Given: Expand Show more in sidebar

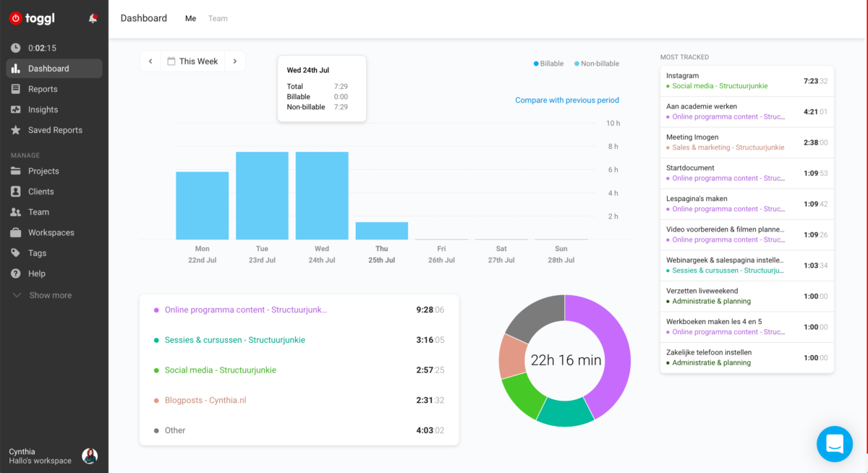Looking at the screenshot, I should click(x=50, y=295).
